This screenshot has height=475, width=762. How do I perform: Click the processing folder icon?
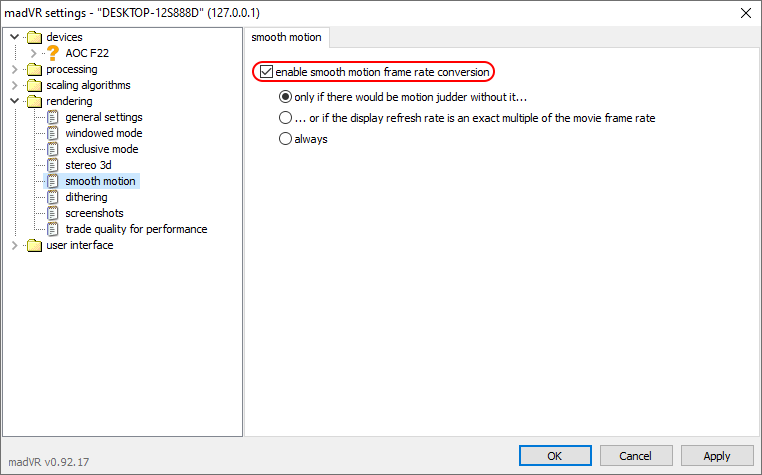pyautogui.click(x=35, y=69)
